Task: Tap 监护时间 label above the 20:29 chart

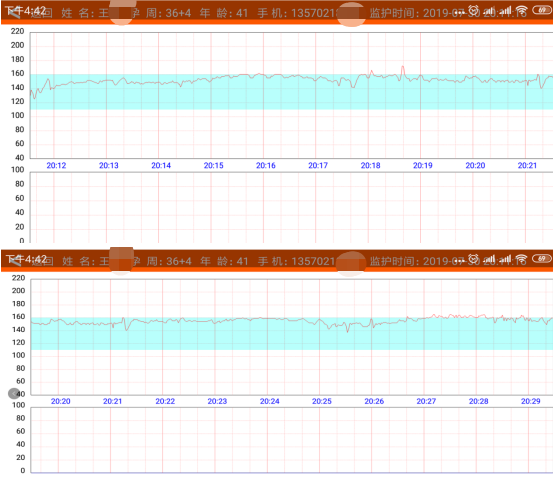Action: pos(393,261)
